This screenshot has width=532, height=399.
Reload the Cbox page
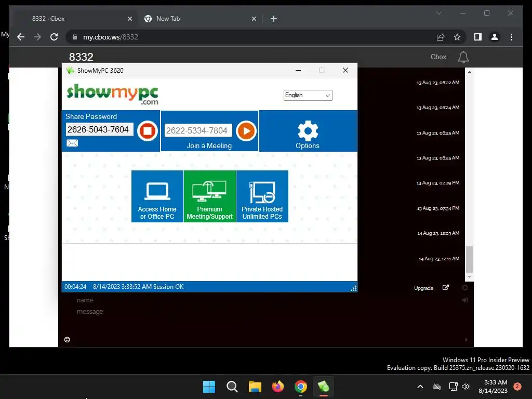click(x=54, y=37)
